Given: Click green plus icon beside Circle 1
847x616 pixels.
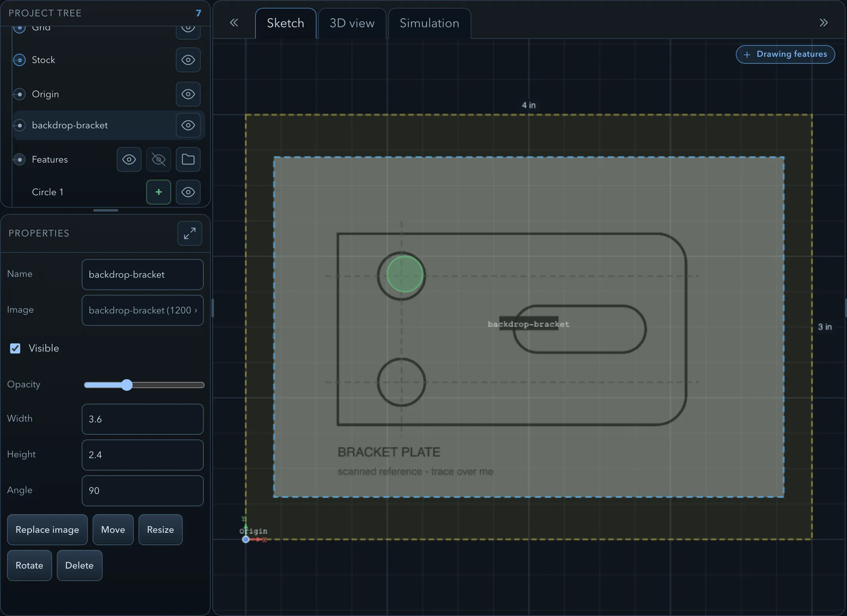Looking at the screenshot, I should tap(159, 192).
